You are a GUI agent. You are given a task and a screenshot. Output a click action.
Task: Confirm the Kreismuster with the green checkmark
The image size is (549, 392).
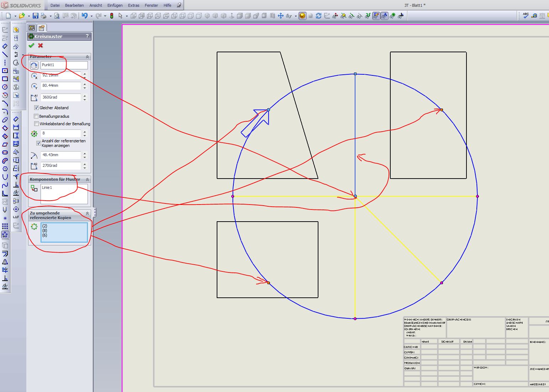[x=31, y=46]
